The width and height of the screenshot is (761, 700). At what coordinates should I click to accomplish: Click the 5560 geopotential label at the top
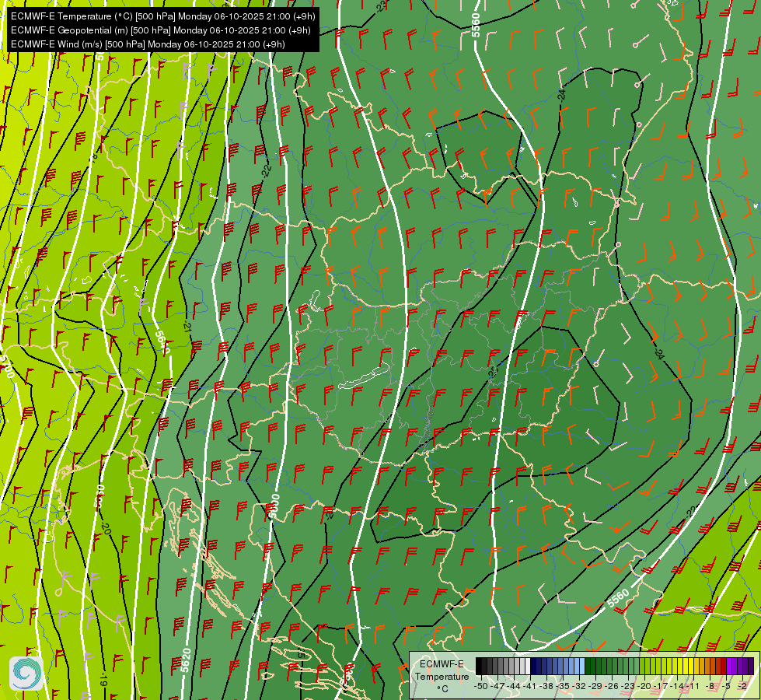(476, 25)
